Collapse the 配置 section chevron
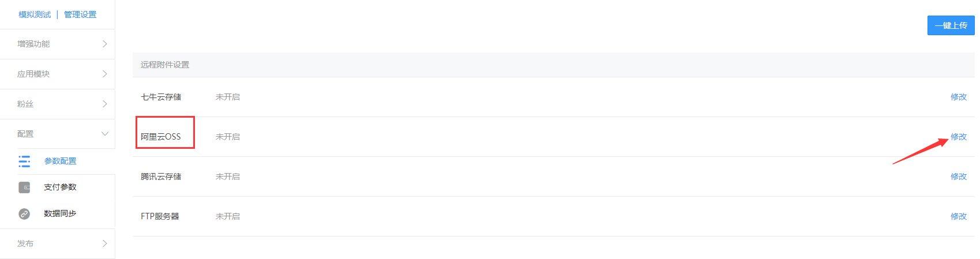 [x=104, y=134]
